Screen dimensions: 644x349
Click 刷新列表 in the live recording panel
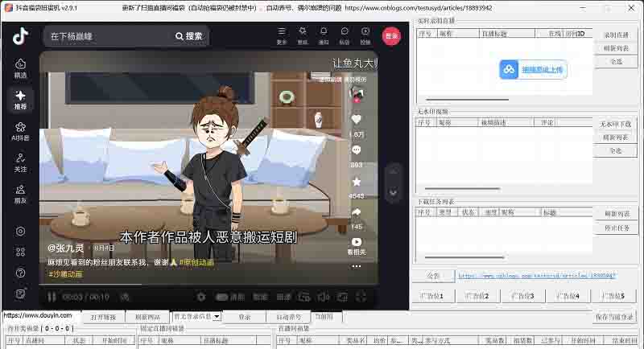(617, 48)
